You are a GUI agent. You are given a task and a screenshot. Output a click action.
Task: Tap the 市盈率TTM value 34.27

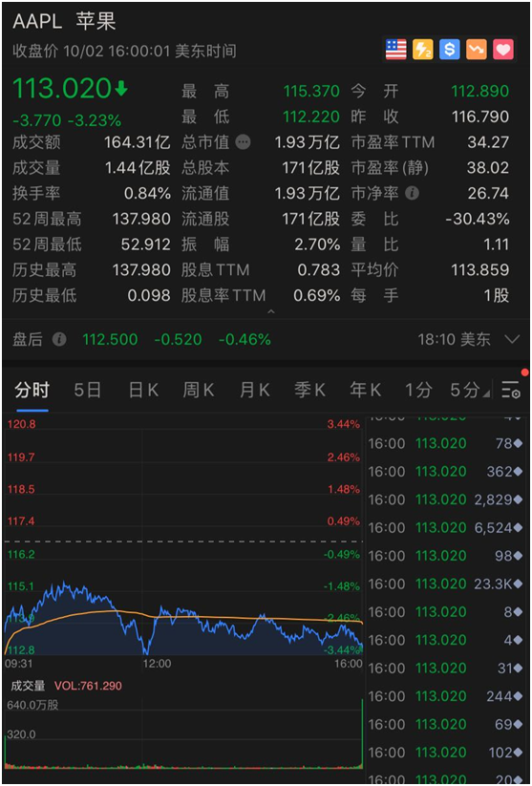[x=488, y=142]
